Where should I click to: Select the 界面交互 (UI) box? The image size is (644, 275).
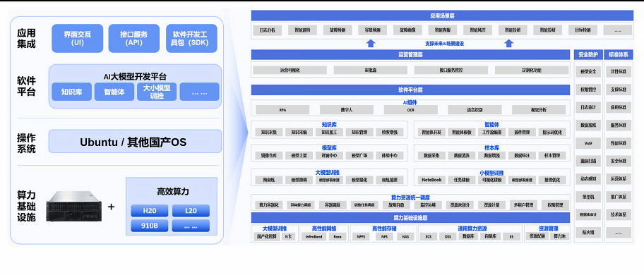[x=77, y=38]
